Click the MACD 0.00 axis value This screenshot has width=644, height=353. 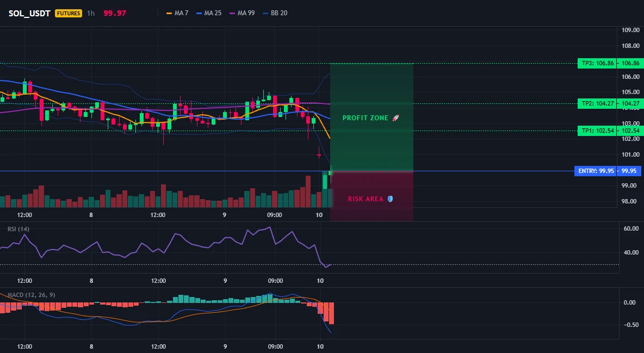point(630,302)
